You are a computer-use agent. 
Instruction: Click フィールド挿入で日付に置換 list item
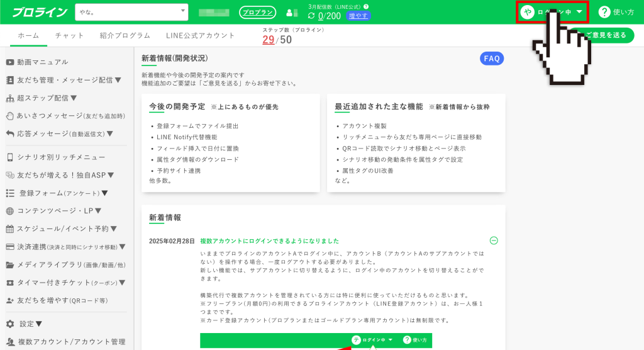(x=197, y=148)
